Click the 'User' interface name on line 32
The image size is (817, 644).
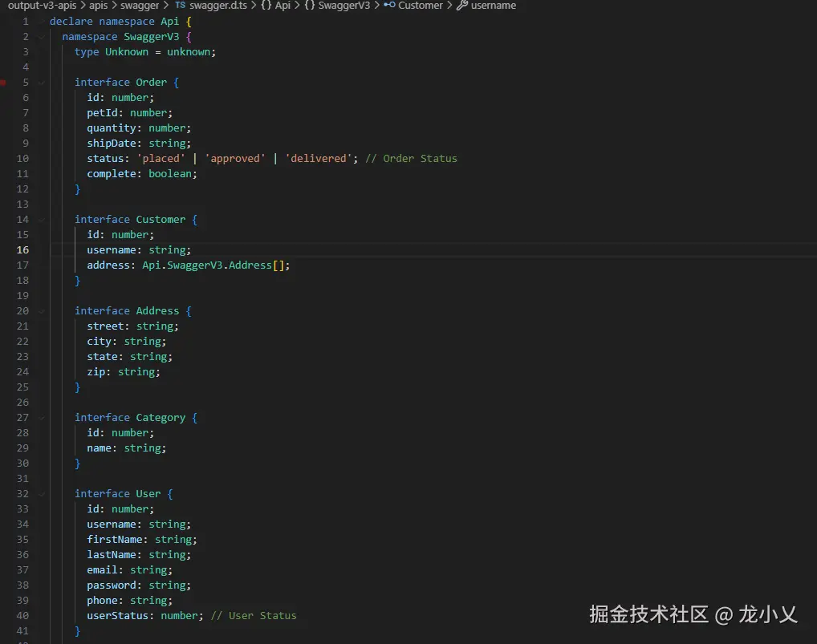click(x=148, y=493)
